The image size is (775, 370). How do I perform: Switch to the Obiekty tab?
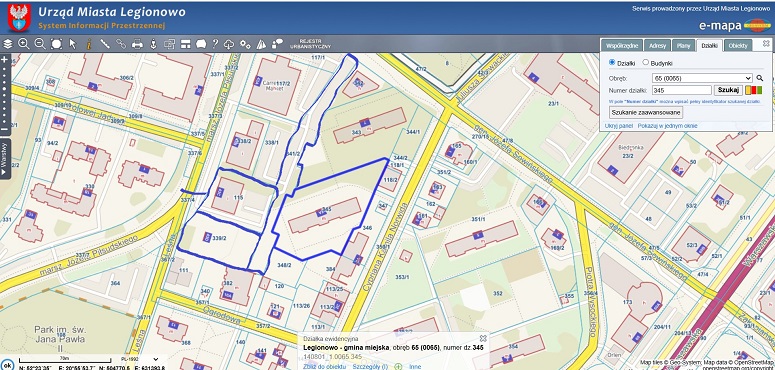(738, 45)
